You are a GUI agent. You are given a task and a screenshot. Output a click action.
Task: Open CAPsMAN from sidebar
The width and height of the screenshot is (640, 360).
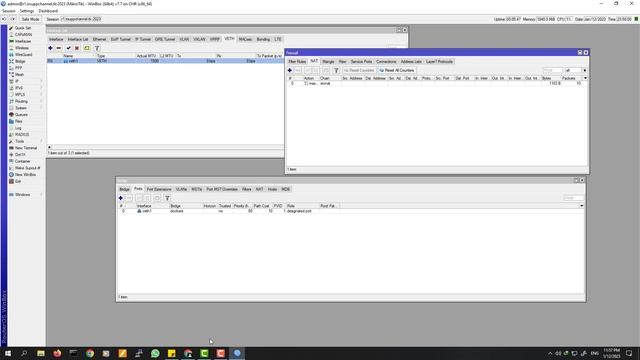tap(23, 35)
